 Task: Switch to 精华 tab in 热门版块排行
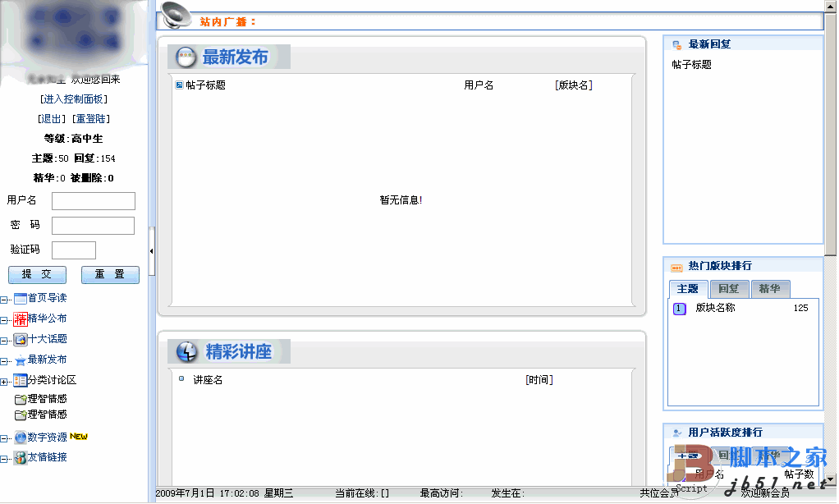point(769,289)
